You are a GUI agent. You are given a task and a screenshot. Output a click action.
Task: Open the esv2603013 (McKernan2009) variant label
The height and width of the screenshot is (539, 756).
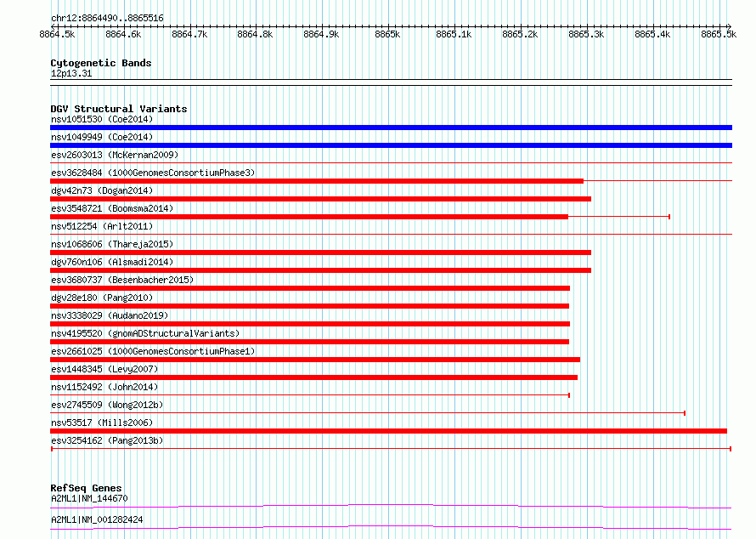115,155
